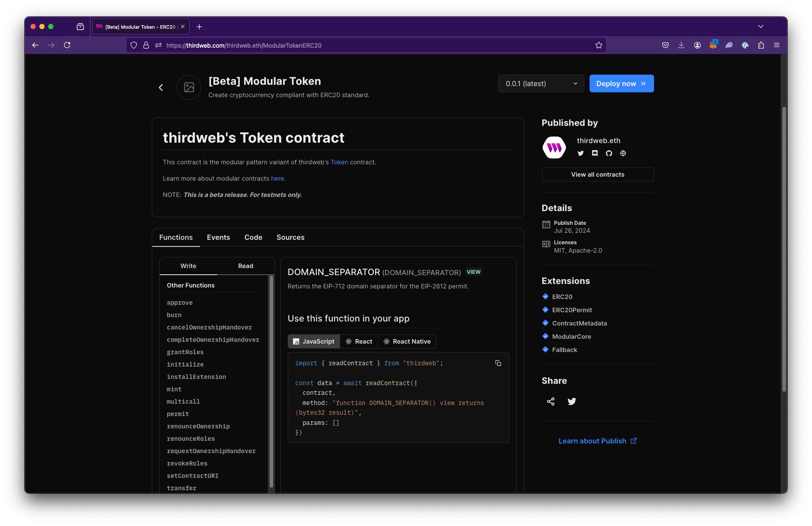Expand the list all tabs chevron
The width and height of the screenshot is (812, 526).
click(761, 26)
